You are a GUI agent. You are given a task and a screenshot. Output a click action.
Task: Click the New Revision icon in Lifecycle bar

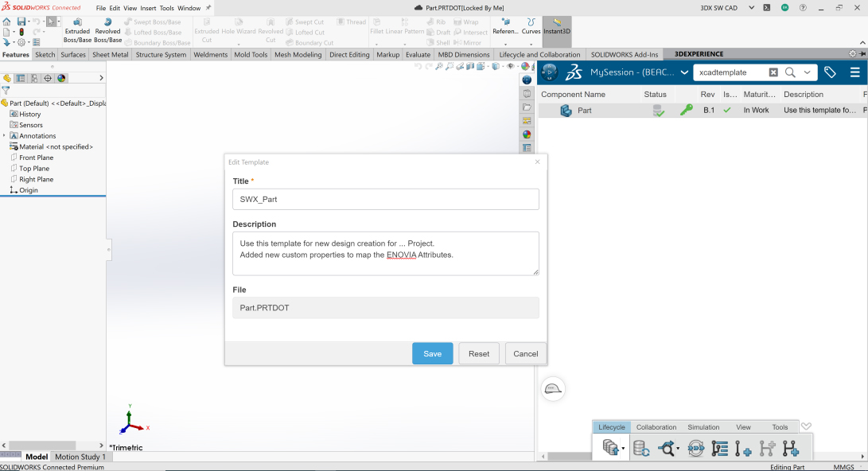tap(742, 448)
